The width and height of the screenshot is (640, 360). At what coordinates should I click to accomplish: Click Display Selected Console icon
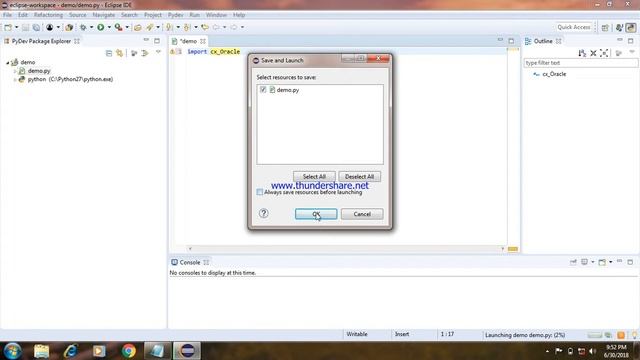585,262
